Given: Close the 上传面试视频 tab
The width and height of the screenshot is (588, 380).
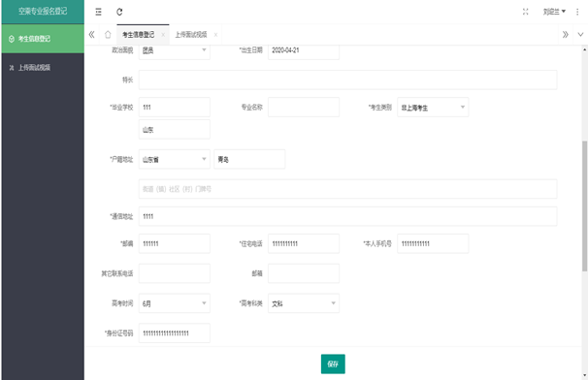Looking at the screenshot, I should point(215,35).
